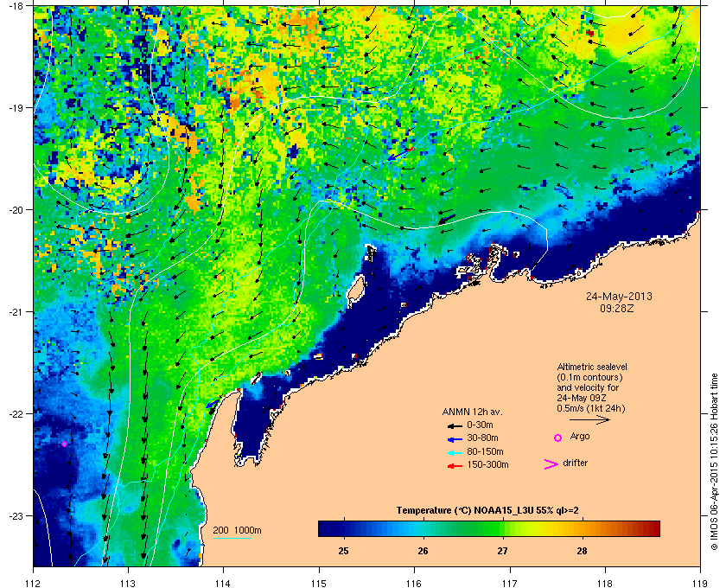This screenshot has width=726, height=588.
Task: Click the black 0-30m legend arrow
Action: click(x=455, y=425)
